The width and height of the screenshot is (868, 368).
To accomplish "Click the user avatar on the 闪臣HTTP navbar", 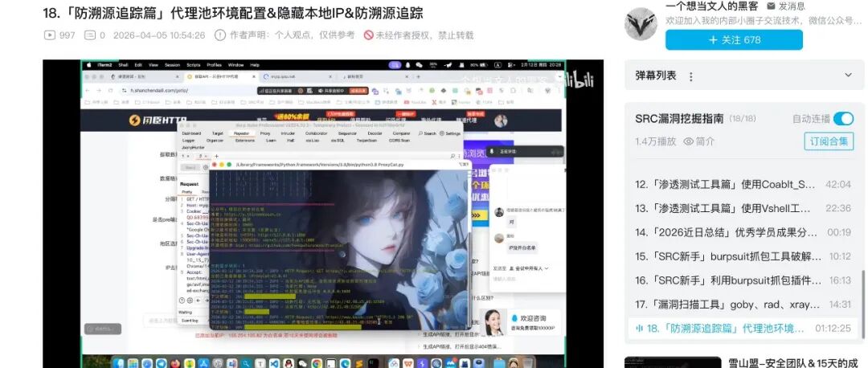I will pyautogui.click(x=501, y=121).
